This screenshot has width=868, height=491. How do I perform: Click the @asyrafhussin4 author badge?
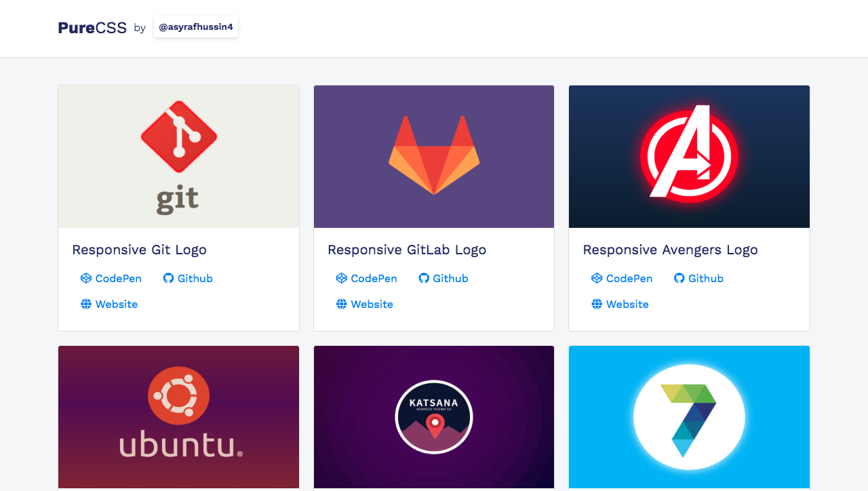coord(196,27)
